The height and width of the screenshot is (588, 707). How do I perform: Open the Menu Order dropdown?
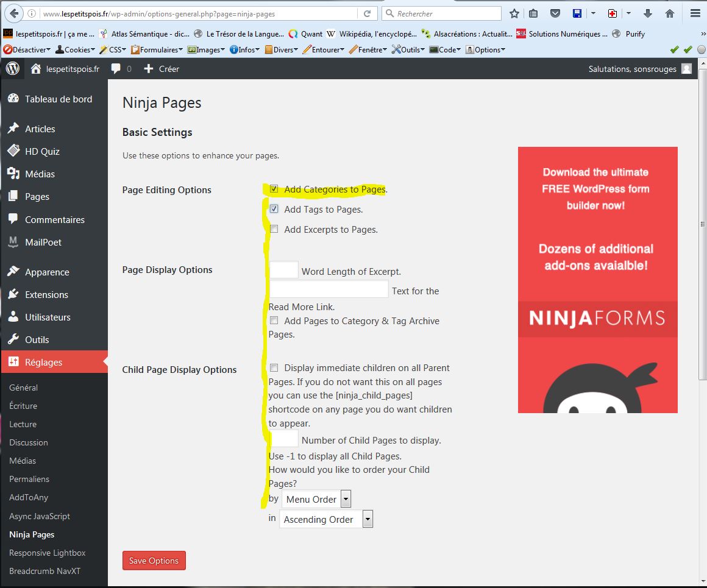pyautogui.click(x=316, y=499)
